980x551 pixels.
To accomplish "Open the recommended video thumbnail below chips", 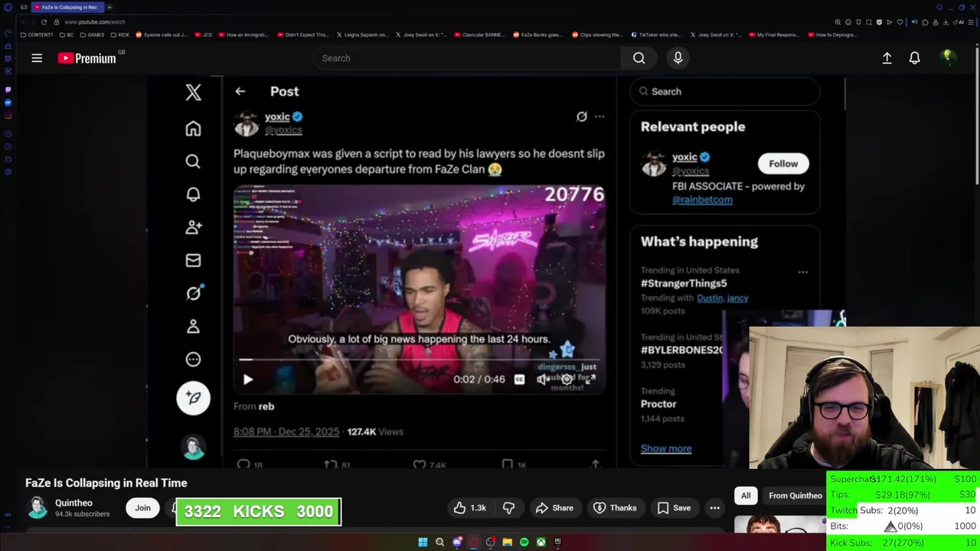I will [779, 524].
